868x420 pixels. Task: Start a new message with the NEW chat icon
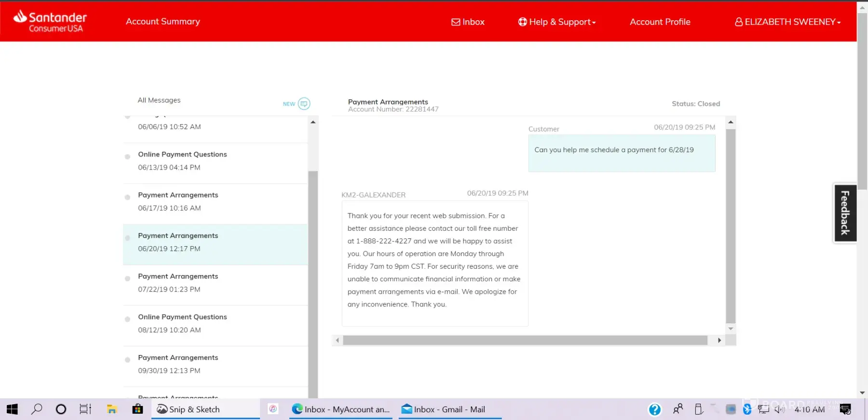tap(304, 104)
